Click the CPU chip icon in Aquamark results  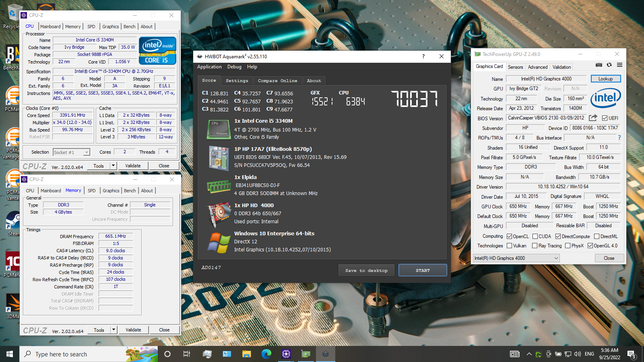tap(219, 129)
